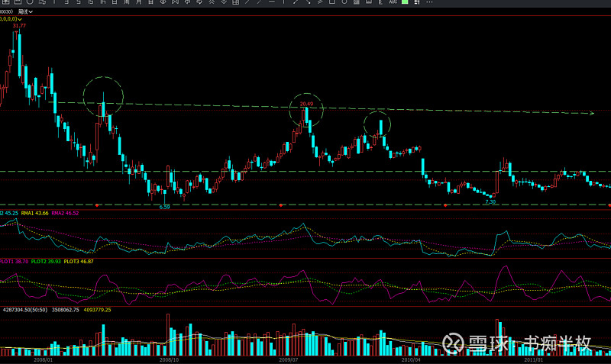Screen dimensions: 611x364
Task: Click the 2008/10 date axis label
Action: pos(169,359)
